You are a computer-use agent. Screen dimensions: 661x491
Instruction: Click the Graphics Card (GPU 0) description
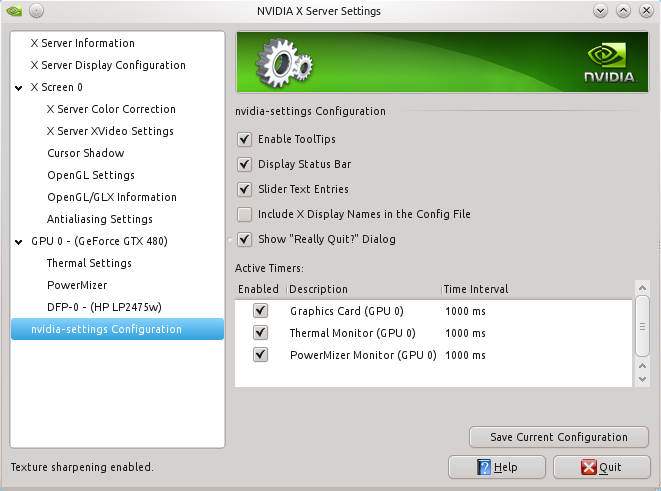[x=347, y=311]
